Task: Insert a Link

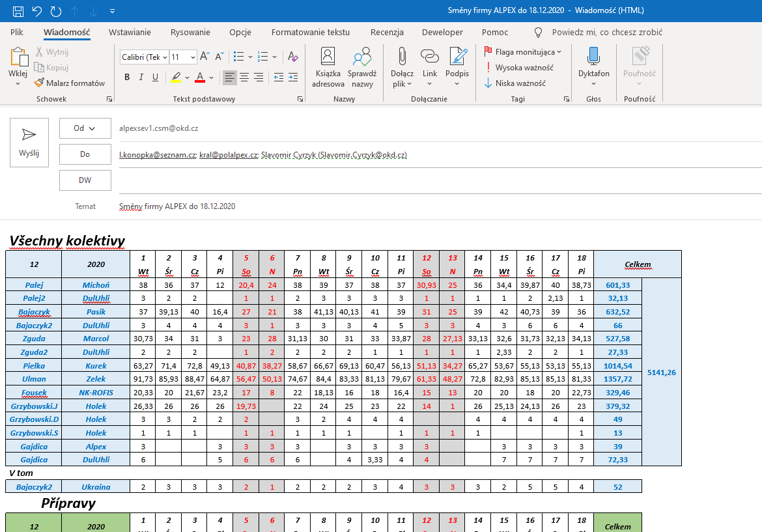Action: (x=430, y=68)
